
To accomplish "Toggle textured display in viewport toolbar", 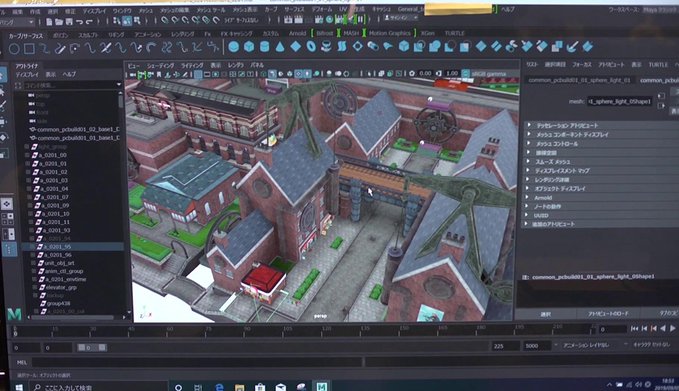I will [x=299, y=74].
